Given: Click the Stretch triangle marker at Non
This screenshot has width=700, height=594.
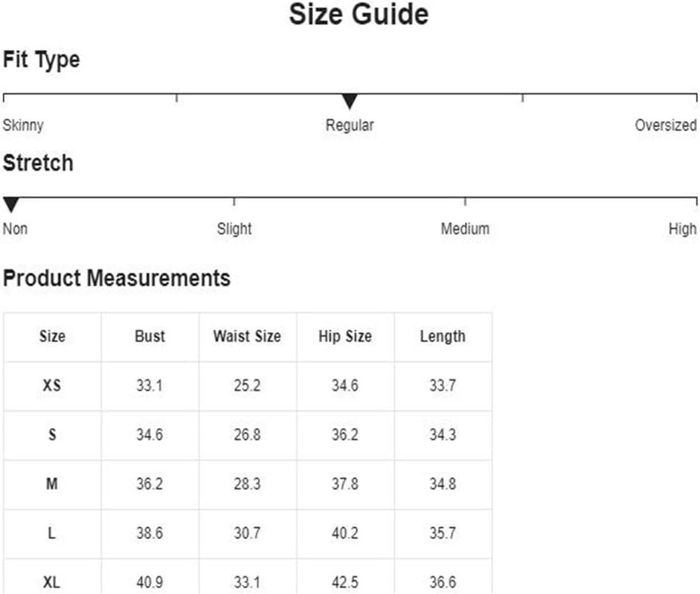Looking at the screenshot, I should (11, 204).
